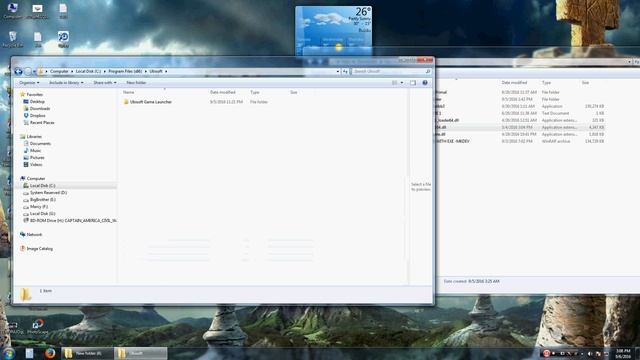Open the weather gadget on desktop
The height and width of the screenshot is (360, 640).
333,30
